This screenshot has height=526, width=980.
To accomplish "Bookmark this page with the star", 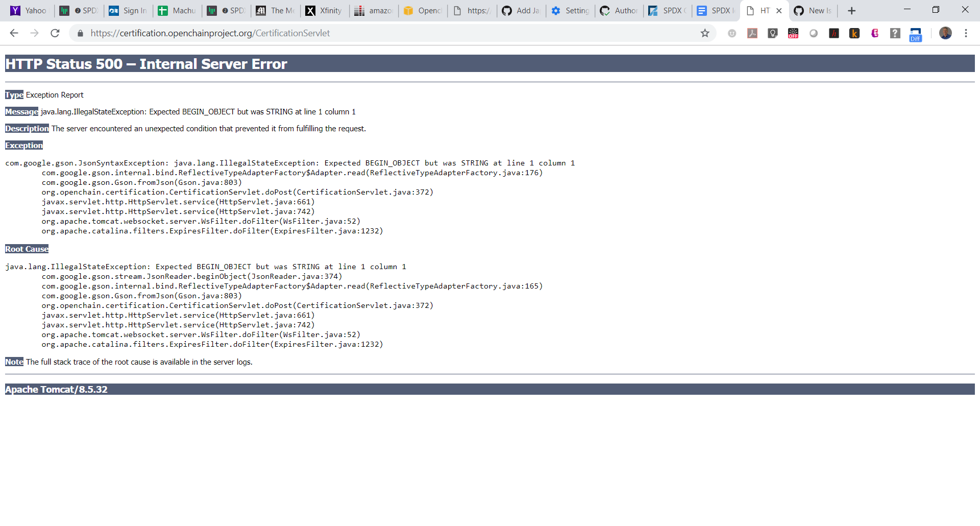I will pyautogui.click(x=705, y=33).
